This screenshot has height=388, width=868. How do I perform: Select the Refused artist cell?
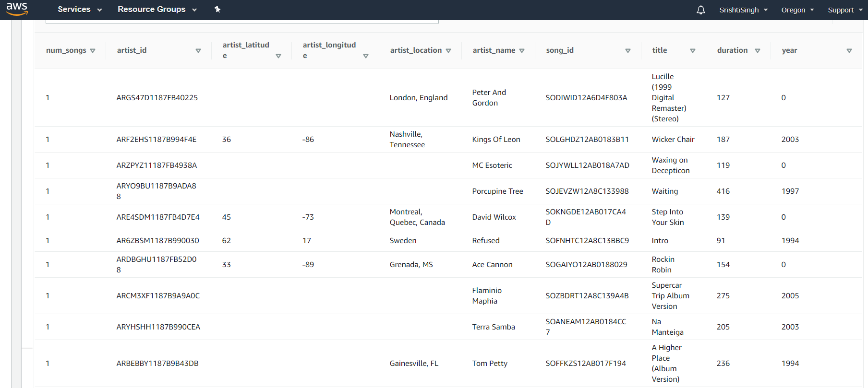click(x=486, y=241)
